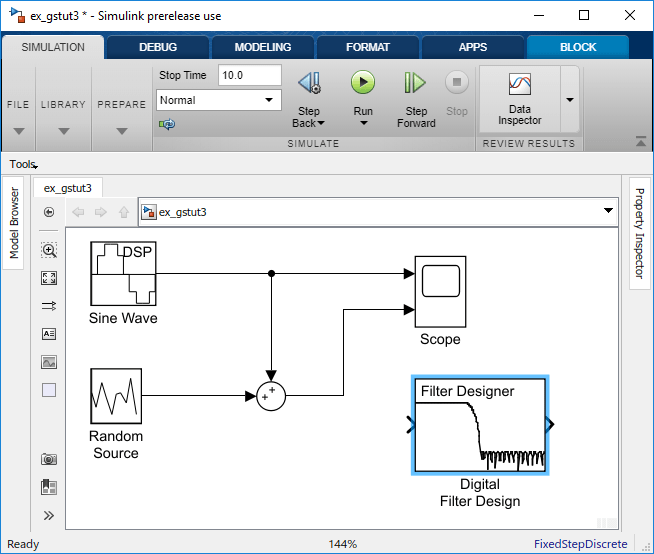
Task: Open the Tools menu
Action: coord(23,164)
